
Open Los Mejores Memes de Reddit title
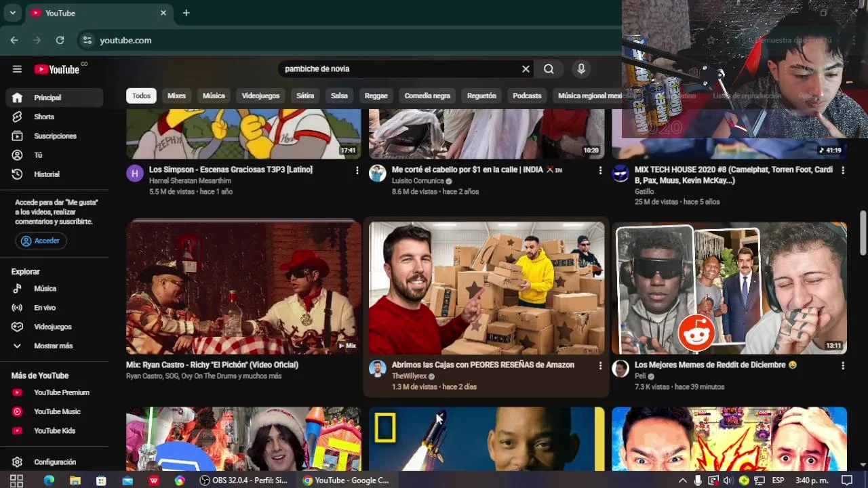pos(715,365)
